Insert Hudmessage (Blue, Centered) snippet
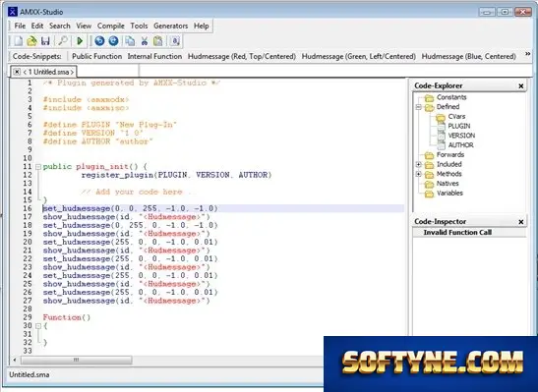 [468, 56]
